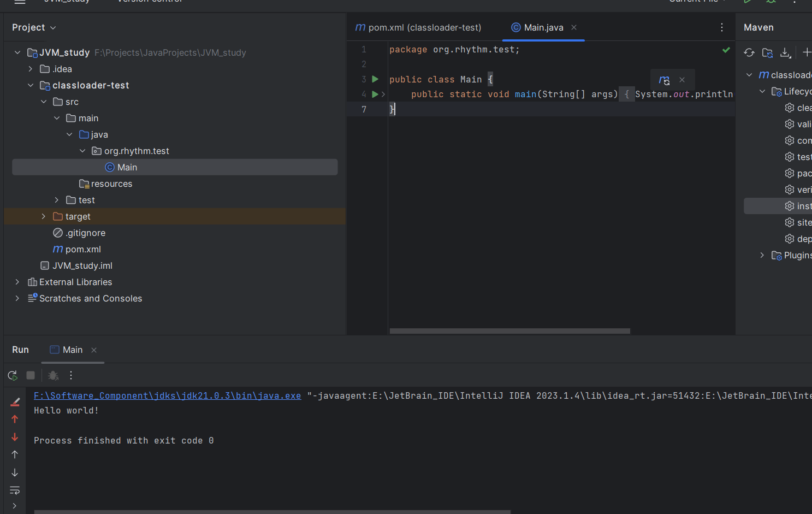Dismiss the Maven changes floating notification
Viewport: 812px width, 514px height.
click(x=682, y=80)
